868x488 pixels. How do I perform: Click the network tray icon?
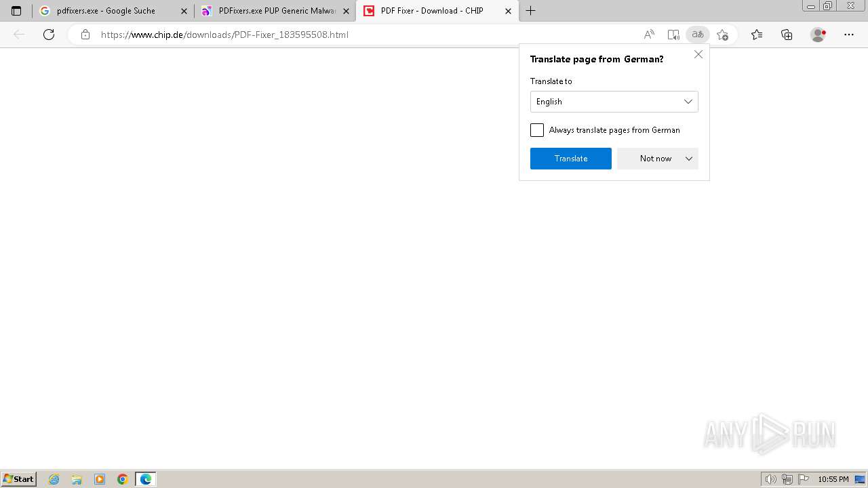click(x=787, y=479)
